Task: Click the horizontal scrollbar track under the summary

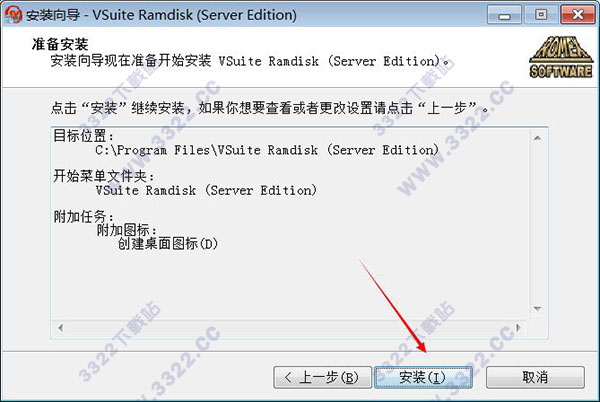Action: pos(289,328)
